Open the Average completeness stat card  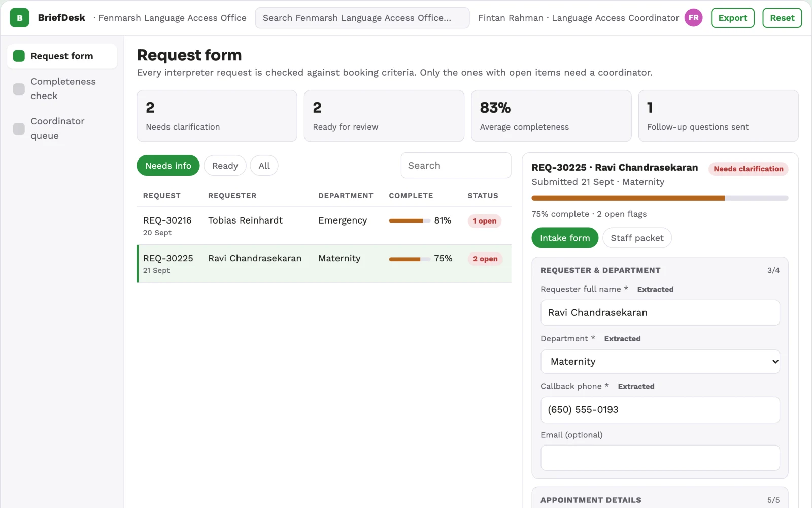551,116
